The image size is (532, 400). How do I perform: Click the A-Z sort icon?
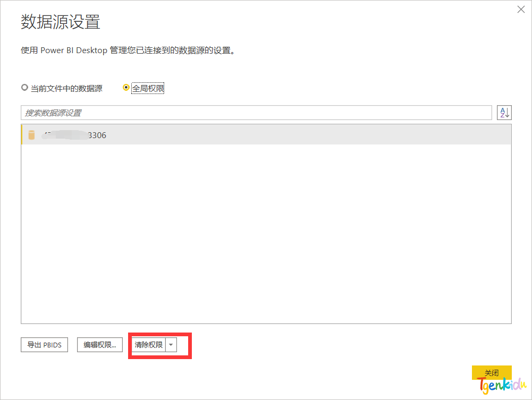click(x=504, y=113)
